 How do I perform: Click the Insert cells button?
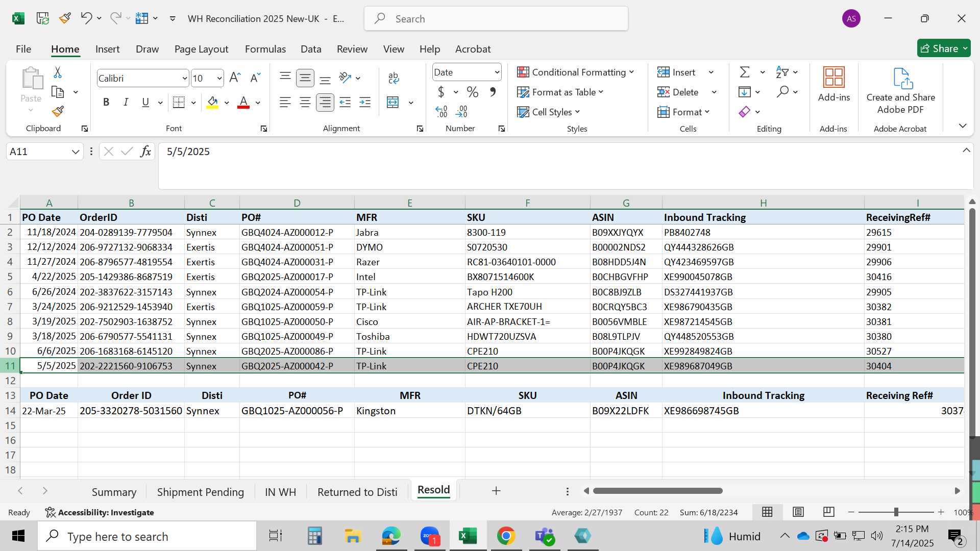click(676, 72)
